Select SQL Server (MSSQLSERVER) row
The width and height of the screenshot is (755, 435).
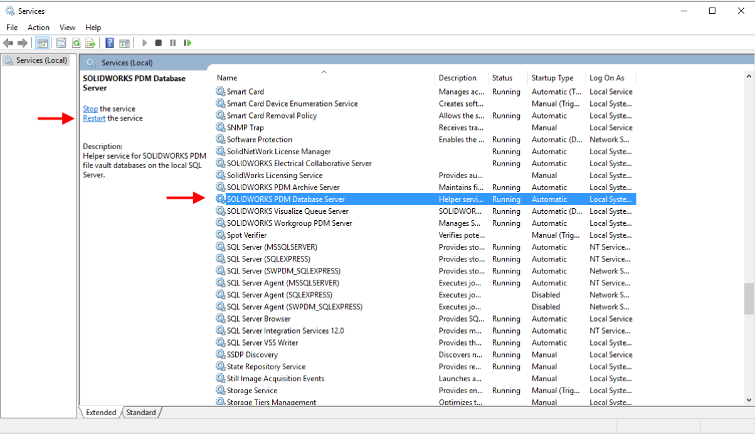(425, 247)
